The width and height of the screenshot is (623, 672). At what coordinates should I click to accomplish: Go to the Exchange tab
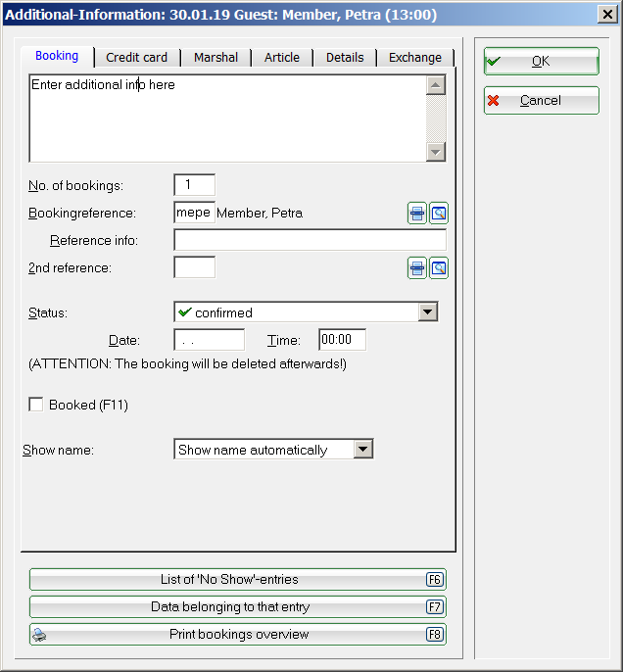(415, 58)
